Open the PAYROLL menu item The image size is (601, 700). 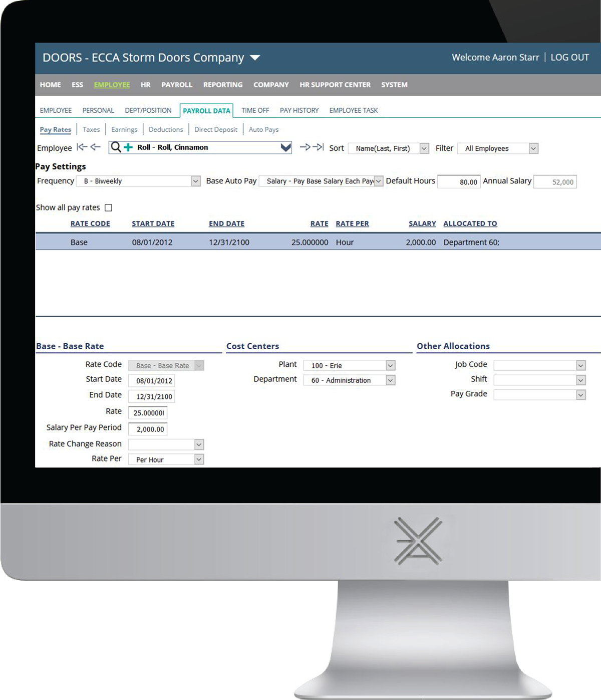[177, 85]
